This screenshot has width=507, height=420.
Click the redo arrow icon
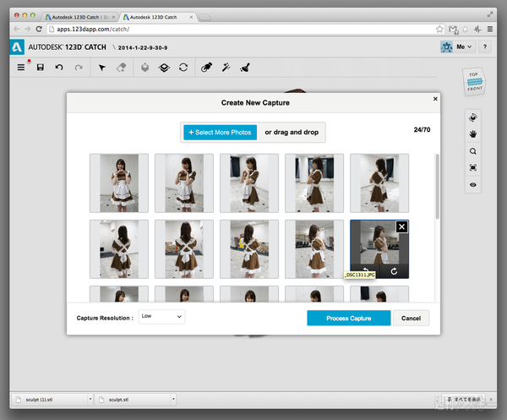tap(79, 68)
